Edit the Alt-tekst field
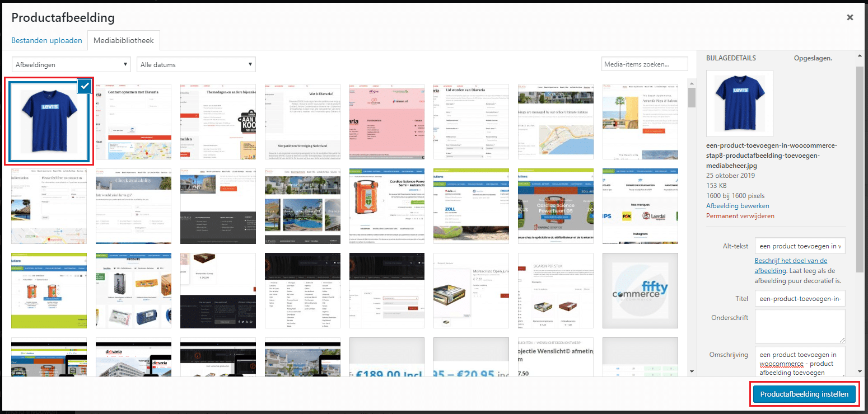868x414 pixels. (800, 246)
